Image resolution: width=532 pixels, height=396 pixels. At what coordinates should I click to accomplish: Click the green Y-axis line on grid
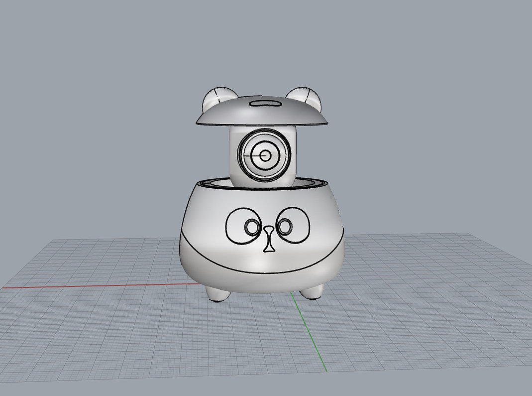pos(309,332)
